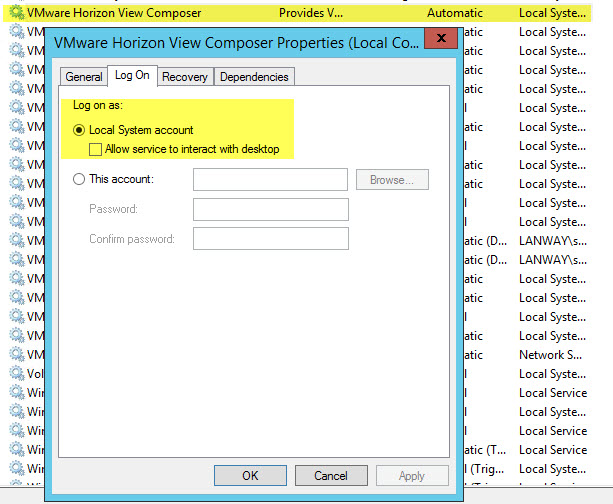Go to the Dependencies tab
This screenshot has width=613, height=504.
[253, 77]
